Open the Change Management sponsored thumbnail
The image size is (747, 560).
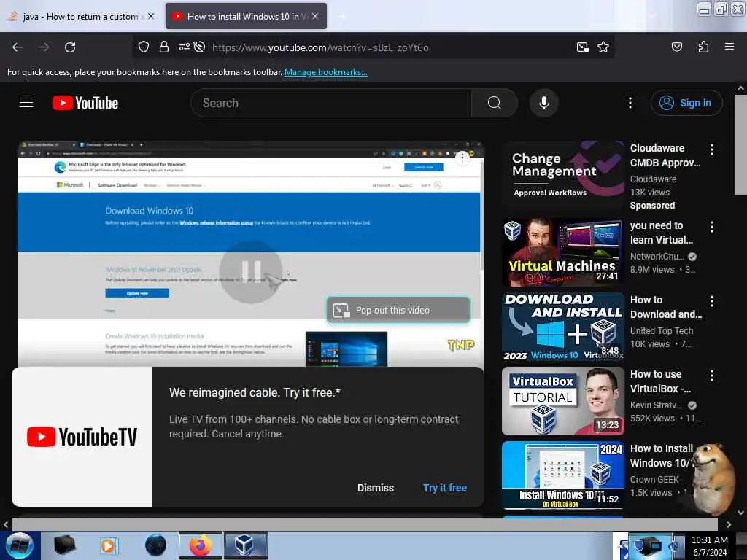(563, 175)
